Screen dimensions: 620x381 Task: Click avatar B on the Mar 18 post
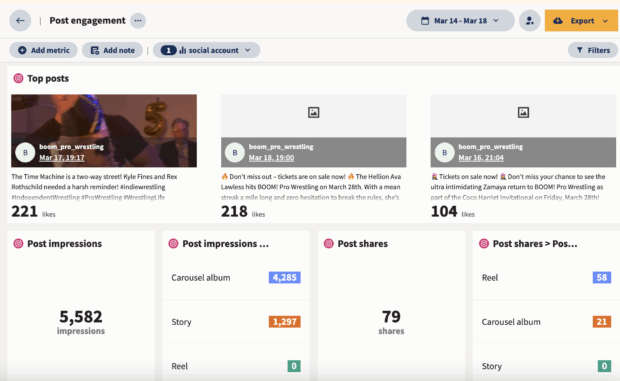point(235,153)
